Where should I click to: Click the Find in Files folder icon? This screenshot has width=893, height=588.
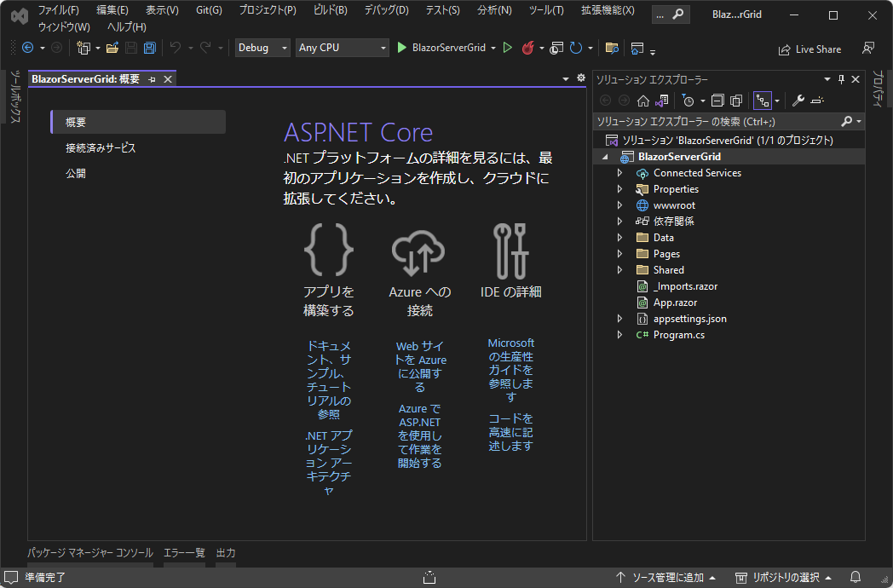click(x=612, y=48)
